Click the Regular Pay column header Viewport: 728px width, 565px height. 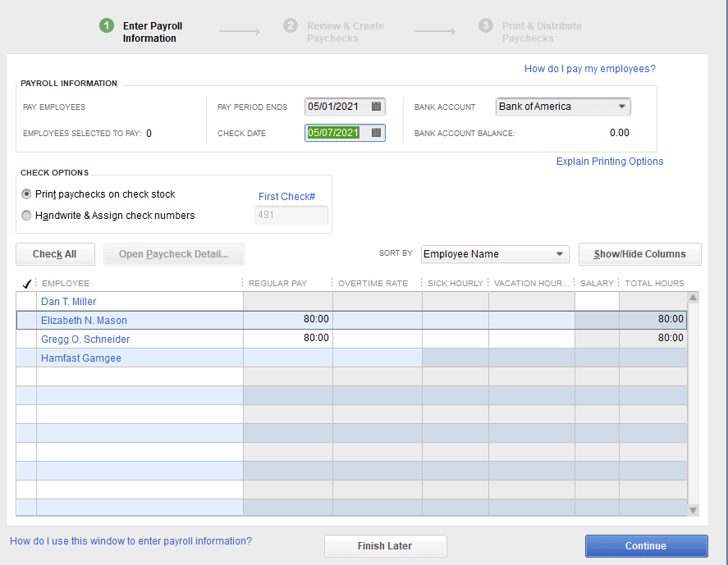pos(277,284)
